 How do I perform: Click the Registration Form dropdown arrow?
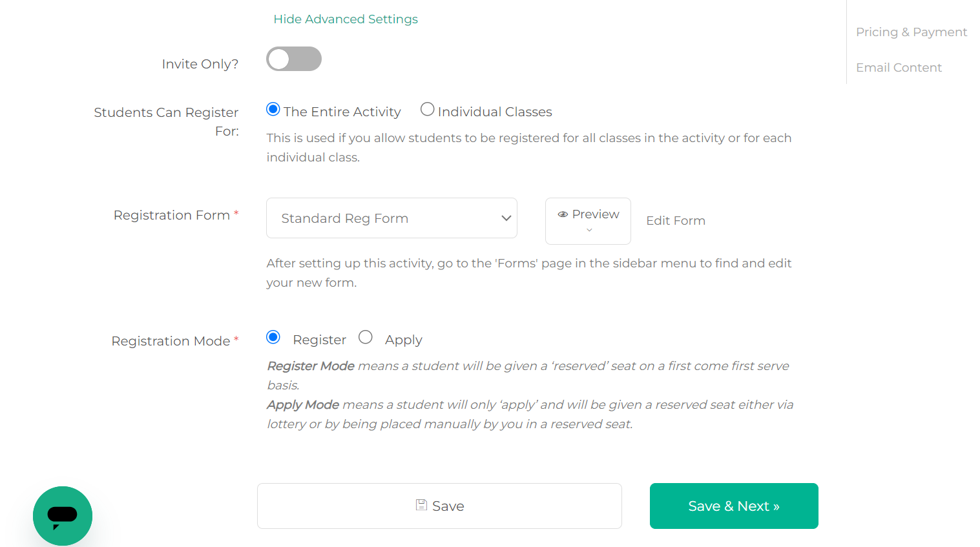point(506,218)
